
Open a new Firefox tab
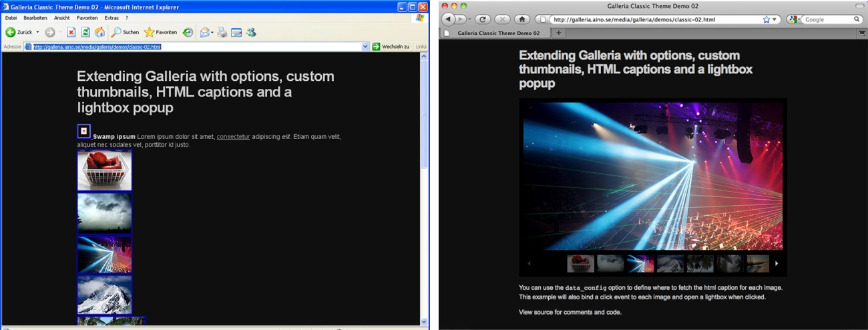[559, 33]
